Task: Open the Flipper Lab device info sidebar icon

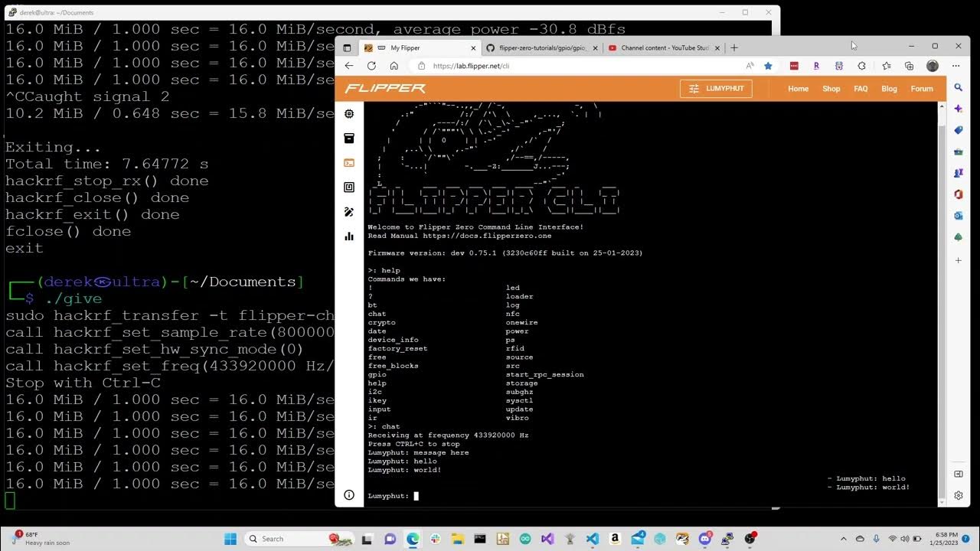Action: pos(349,114)
